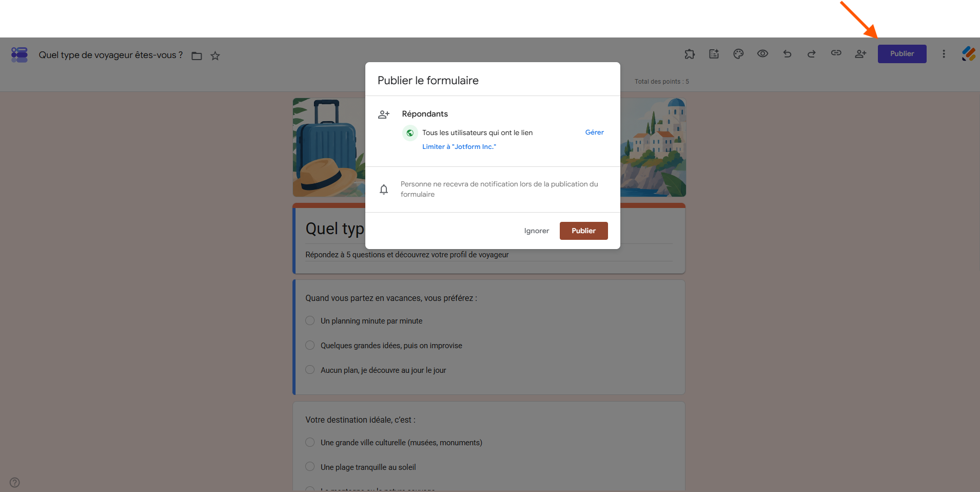980x492 pixels.
Task: Select 'Quelques grandes idées, puis on improvise'
Action: click(310, 345)
